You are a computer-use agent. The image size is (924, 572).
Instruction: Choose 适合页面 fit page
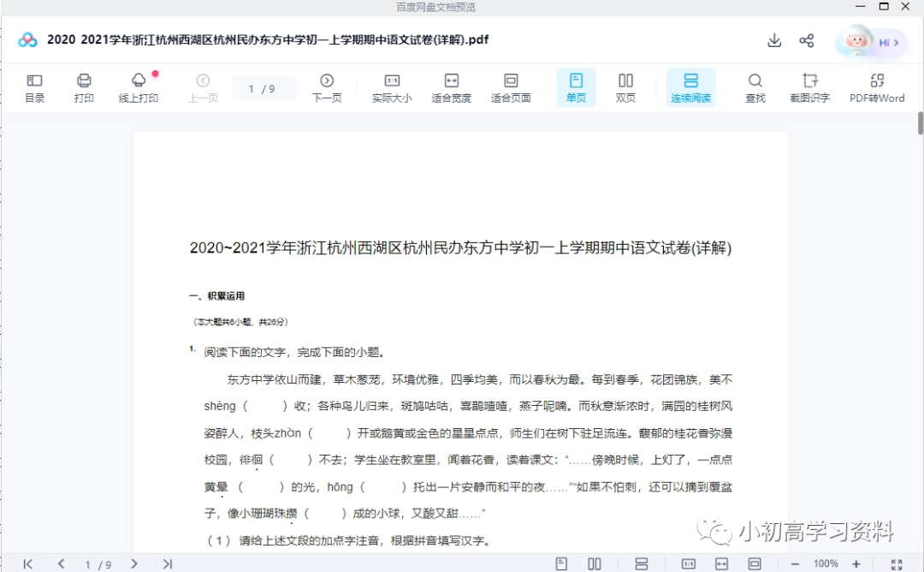[511, 88]
